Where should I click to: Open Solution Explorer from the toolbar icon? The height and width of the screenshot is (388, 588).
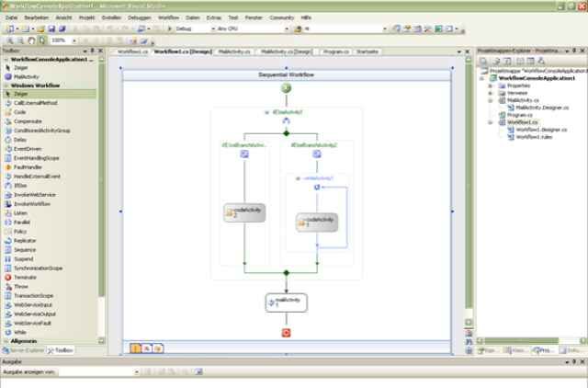[396, 29]
